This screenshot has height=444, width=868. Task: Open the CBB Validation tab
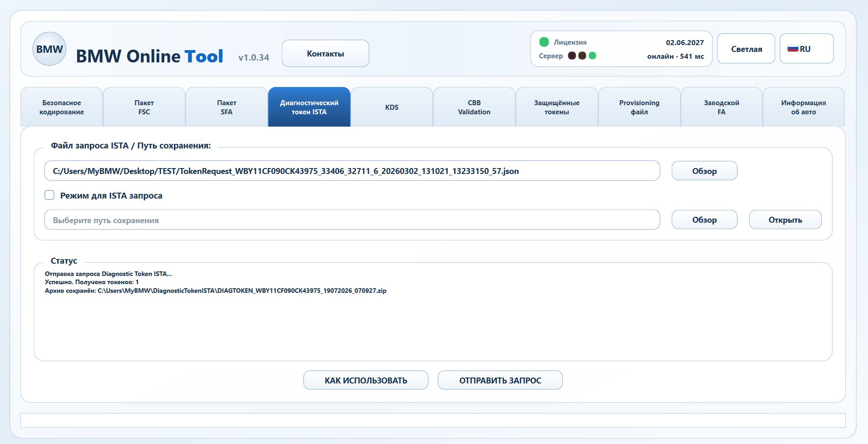[474, 107]
